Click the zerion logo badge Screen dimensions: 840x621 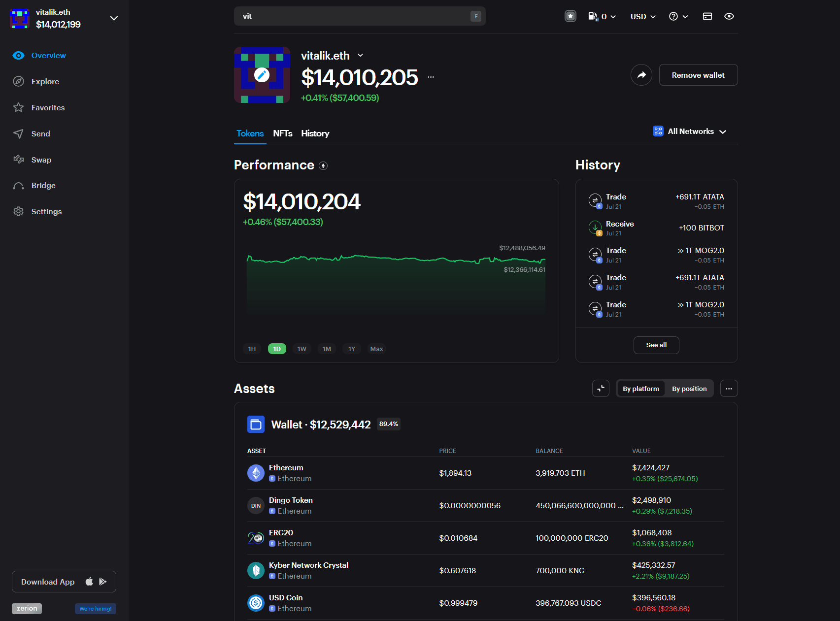(x=27, y=609)
